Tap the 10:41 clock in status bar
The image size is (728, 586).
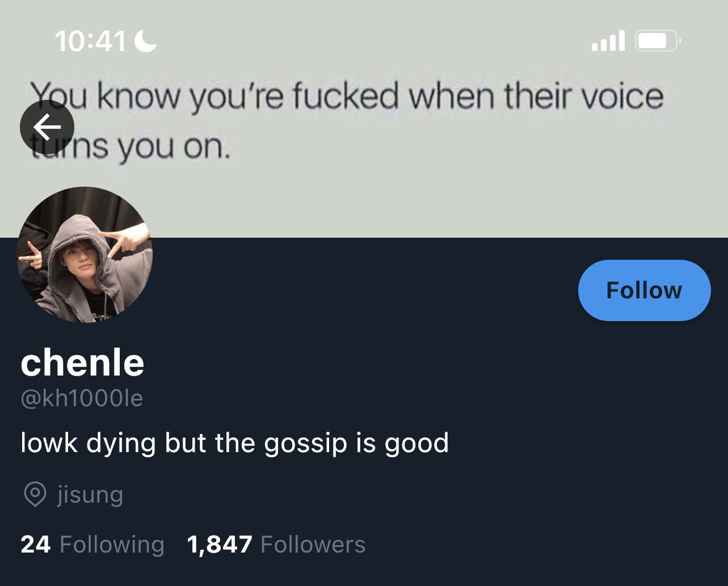click(90, 41)
